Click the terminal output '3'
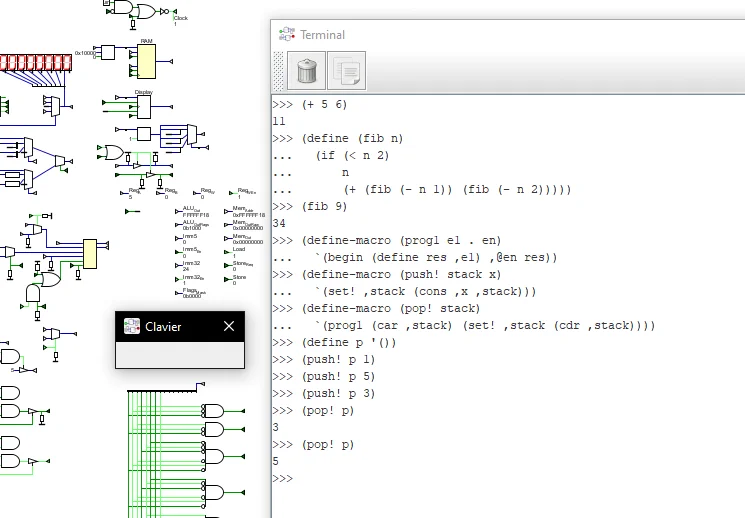Image resolution: width=745 pixels, height=518 pixels. pyautogui.click(x=276, y=428)
